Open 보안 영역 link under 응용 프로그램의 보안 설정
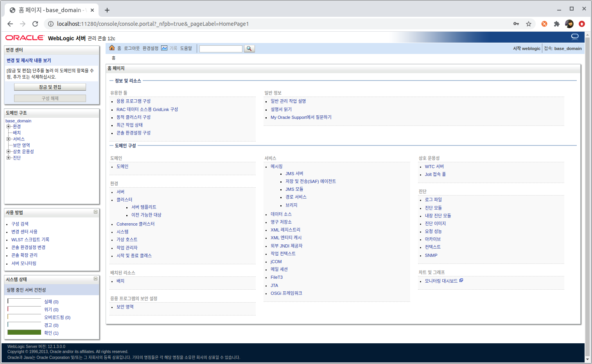The image size is (592, 364). point(125,307)
